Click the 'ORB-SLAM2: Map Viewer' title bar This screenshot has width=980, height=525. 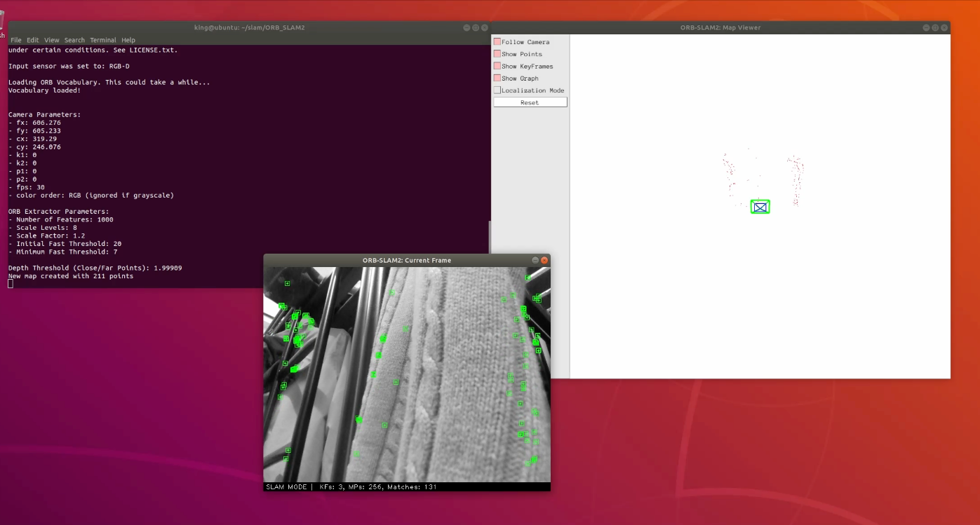pyautogui.click(x=720, y=27)
